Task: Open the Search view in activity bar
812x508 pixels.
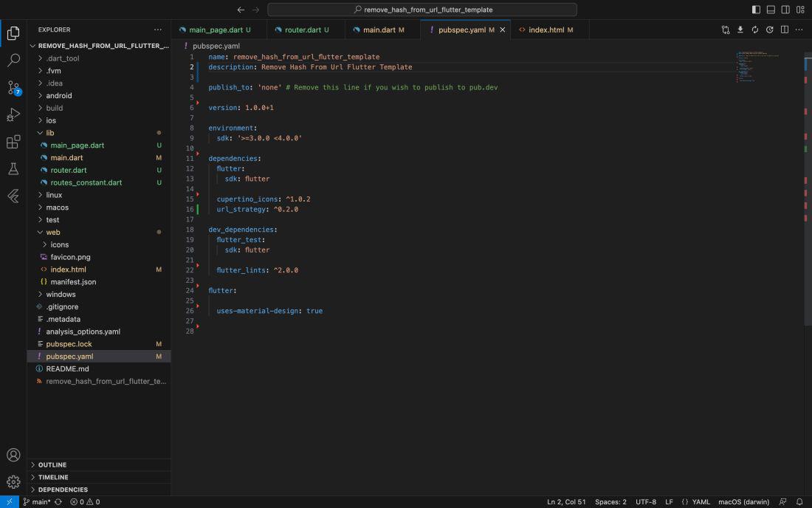Action: (13, 60)
